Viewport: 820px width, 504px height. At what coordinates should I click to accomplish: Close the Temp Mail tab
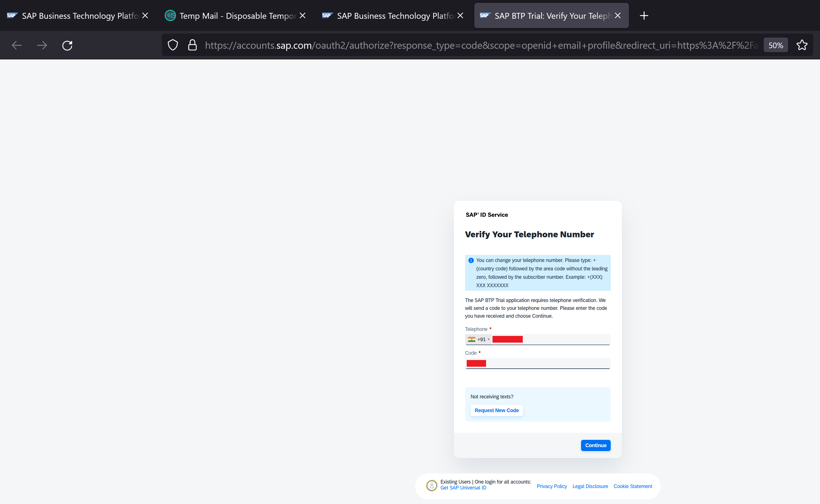[x=303, y=16]
